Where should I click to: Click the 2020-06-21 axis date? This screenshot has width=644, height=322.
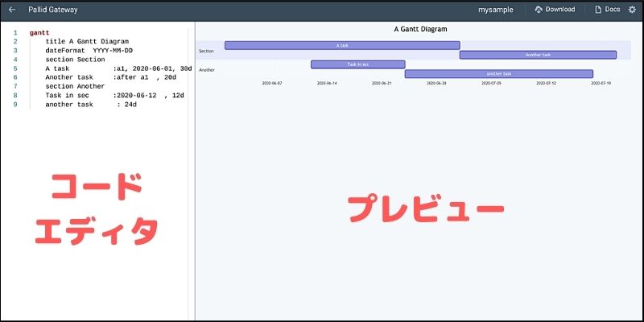(x=382, y=83)
